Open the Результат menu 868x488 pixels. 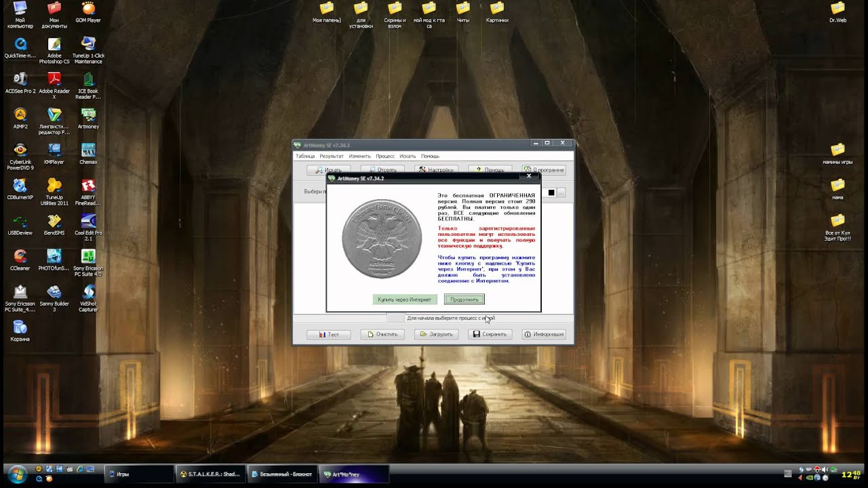(332, 156)
